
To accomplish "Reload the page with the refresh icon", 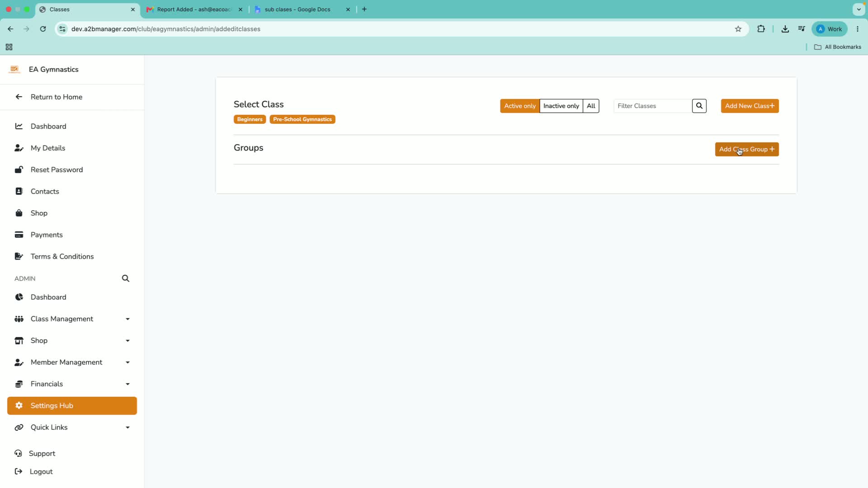I will pos(43,29).
